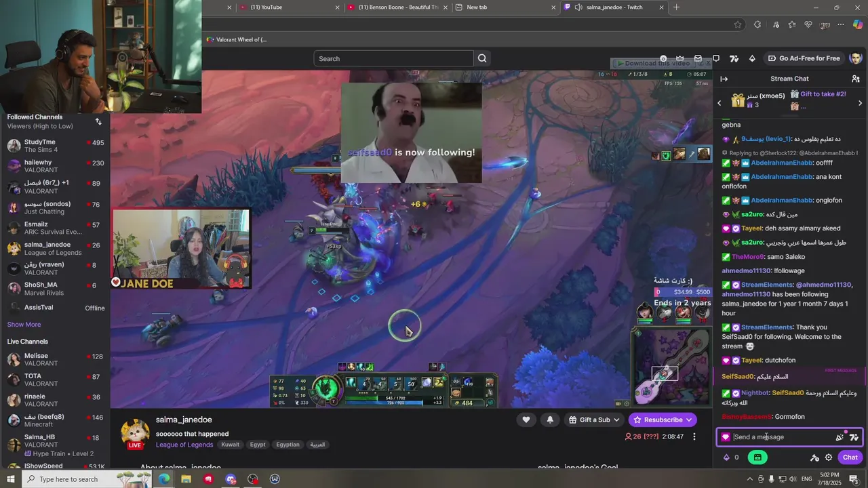
Task: Click the Get Bits diamond icon in header
Action: [x=752, y=58]
